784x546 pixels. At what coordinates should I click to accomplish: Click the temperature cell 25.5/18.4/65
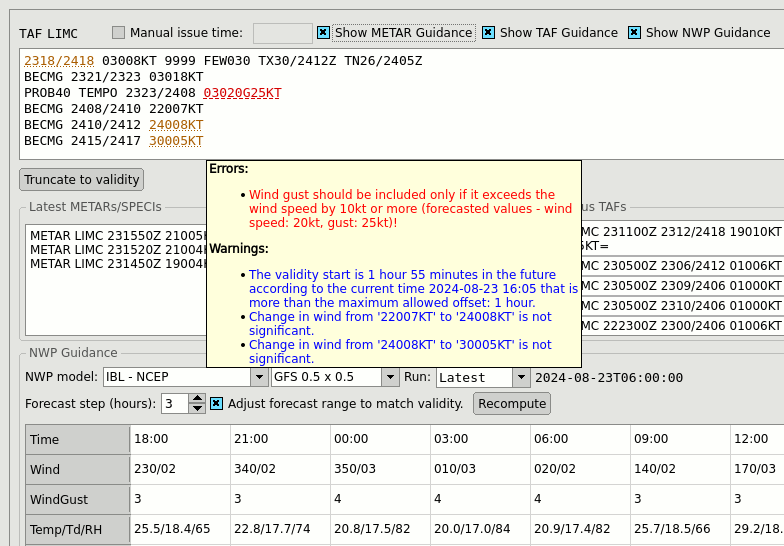click(x=180, y=529)
